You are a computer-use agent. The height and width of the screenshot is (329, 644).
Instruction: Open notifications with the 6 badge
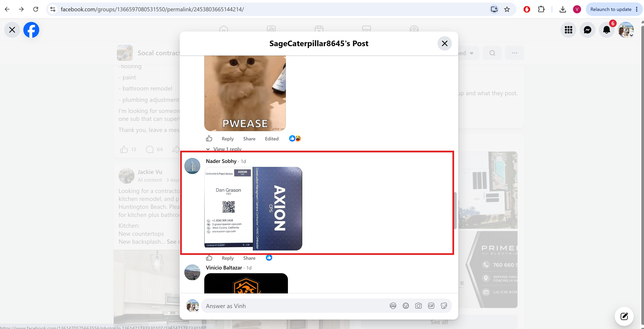pyautogui.click(x=607, y=30)
